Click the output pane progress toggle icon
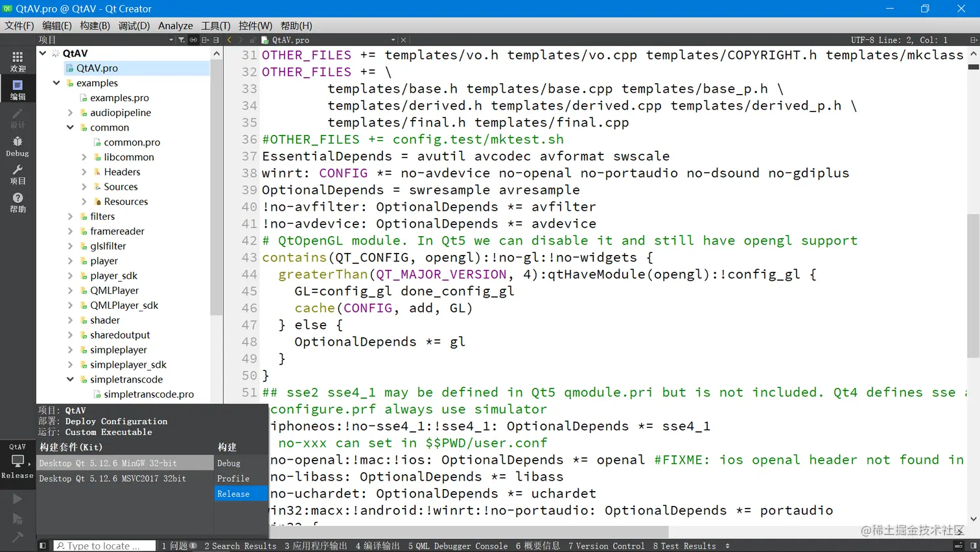This screenshot has width=980, height=552. tap(958, 546)
